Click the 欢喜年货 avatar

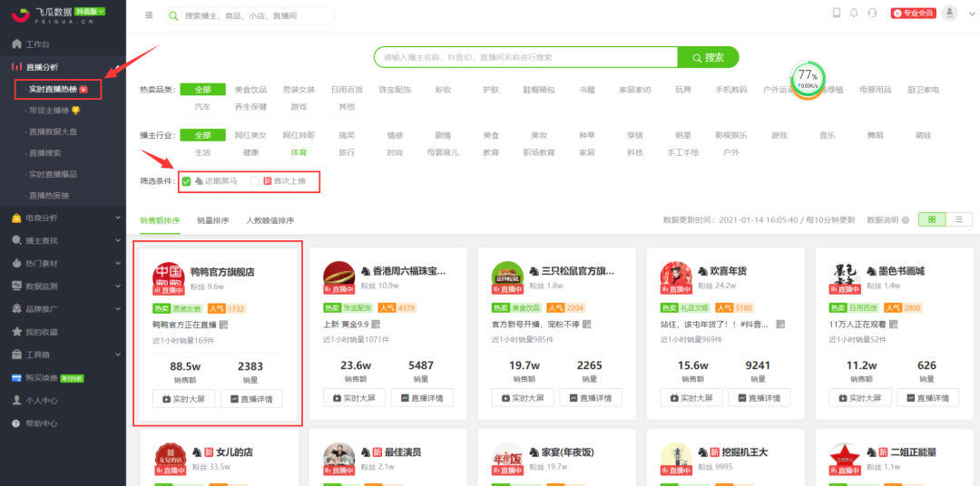(x=676, y=278)
